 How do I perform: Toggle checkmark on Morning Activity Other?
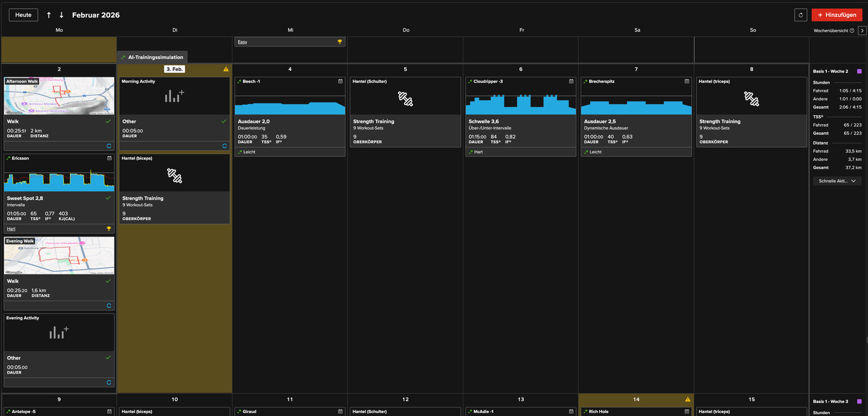(x=224, y=121)
